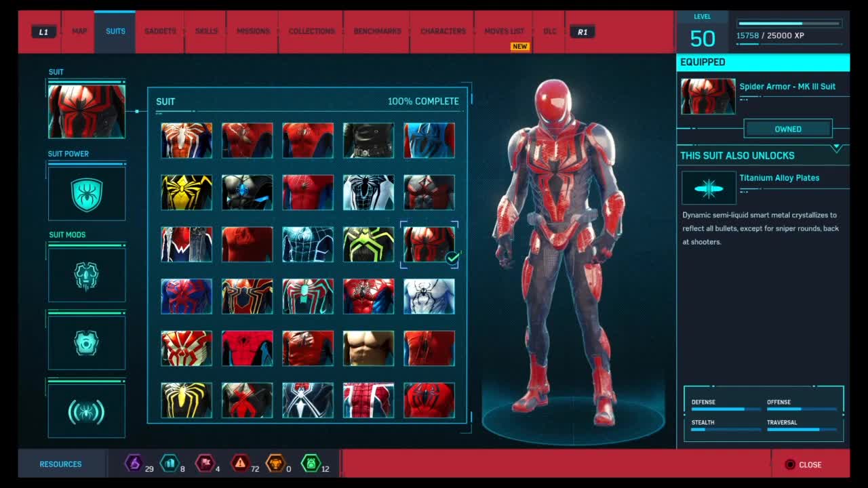Click the purple resource token showing 29

click(x=134, y=464)
